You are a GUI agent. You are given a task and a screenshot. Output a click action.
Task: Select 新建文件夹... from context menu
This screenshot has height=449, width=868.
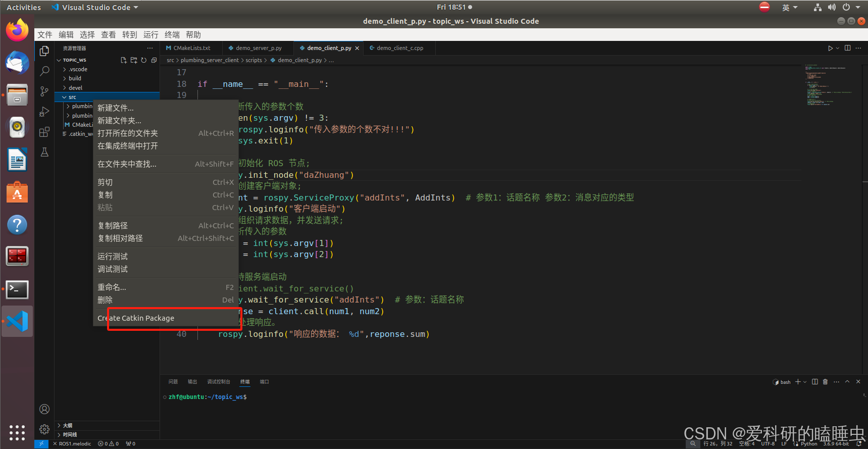tap(166, 121)
